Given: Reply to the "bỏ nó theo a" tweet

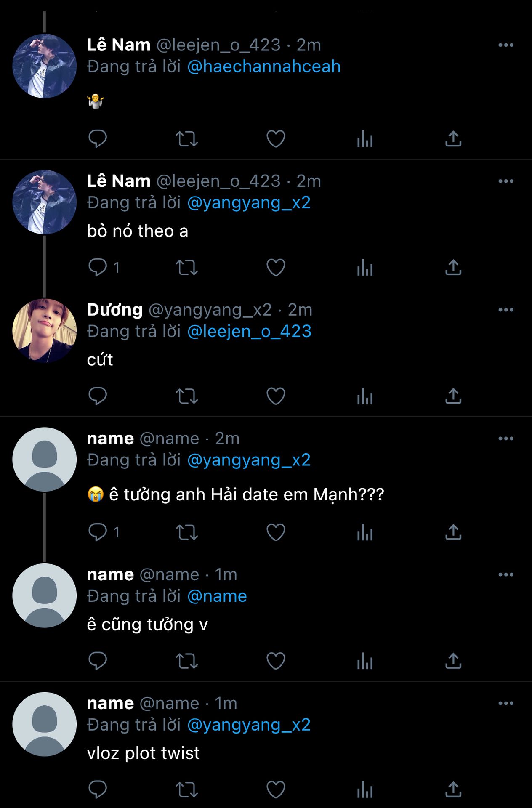Looking at the screenshot, I should click(98, 268).
